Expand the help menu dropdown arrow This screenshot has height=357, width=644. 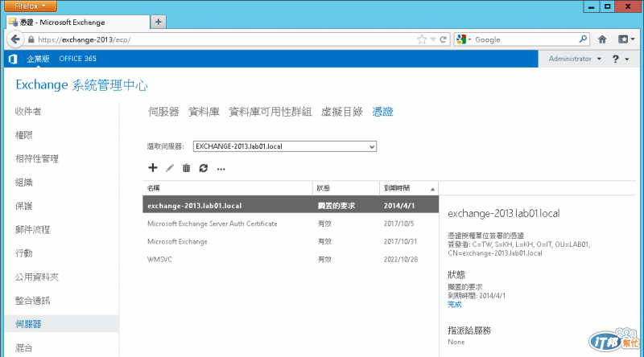(x=627, y=59)
